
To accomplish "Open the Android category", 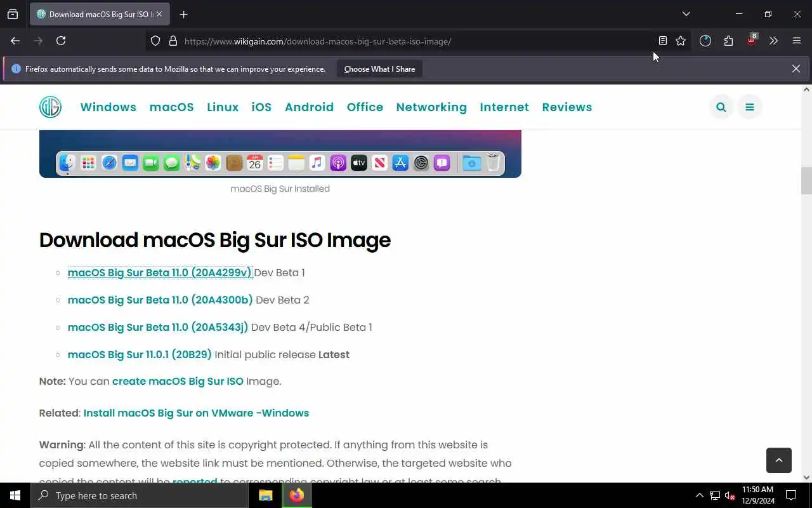I will 309,107.
